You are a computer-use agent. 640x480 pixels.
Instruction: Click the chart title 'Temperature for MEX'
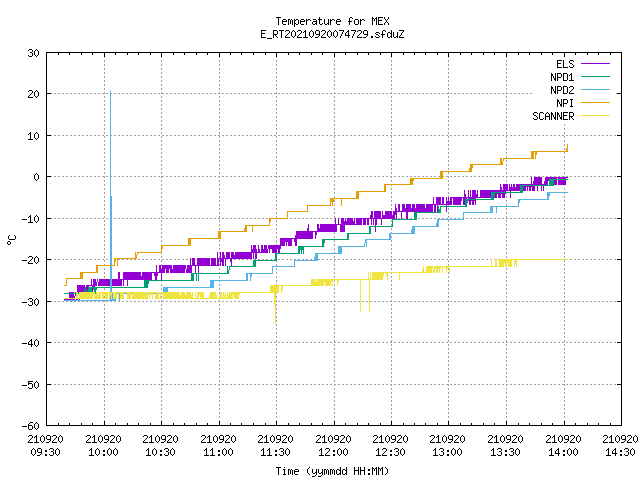[332, 21]
